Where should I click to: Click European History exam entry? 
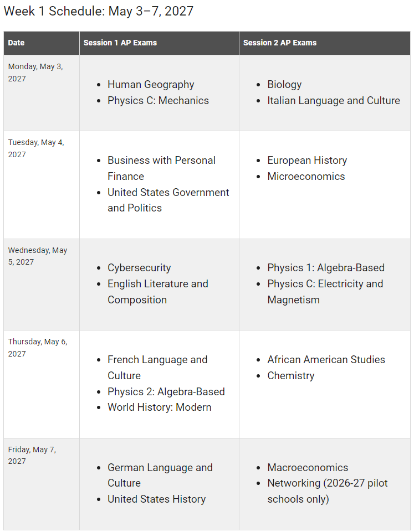(307, 160)
